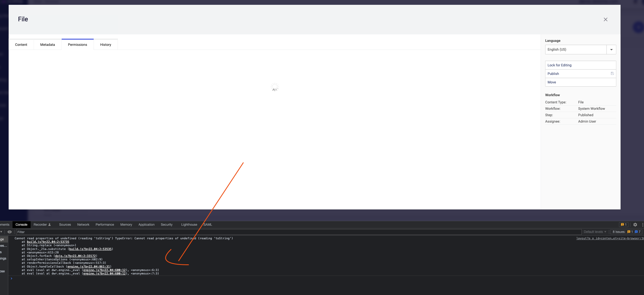Click the flask icon on the Recorder tab
This screenshot has width=644, height=295.
coord(50,224)
